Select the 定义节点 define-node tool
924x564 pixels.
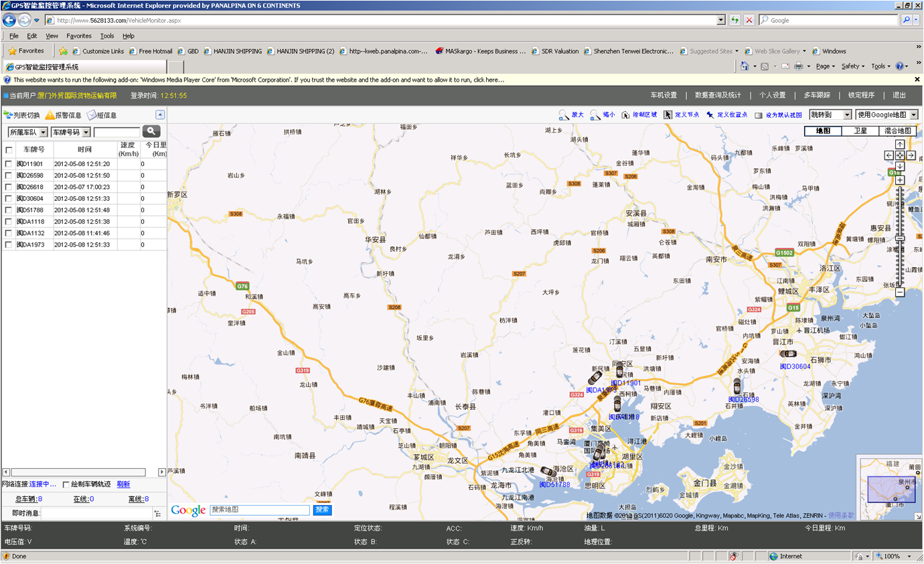[x=668, y=115]
